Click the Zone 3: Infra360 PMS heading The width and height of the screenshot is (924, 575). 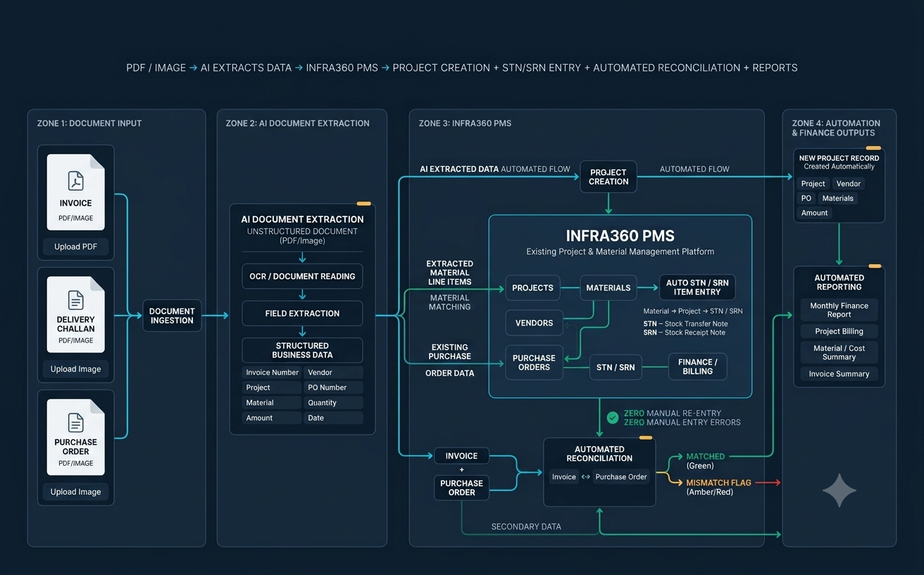coord(466,123)
